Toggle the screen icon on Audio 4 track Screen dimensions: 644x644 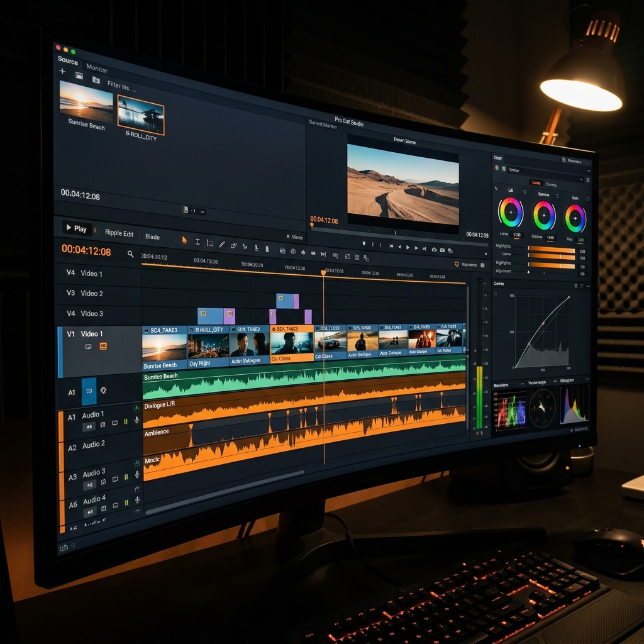tap(116, 505)
